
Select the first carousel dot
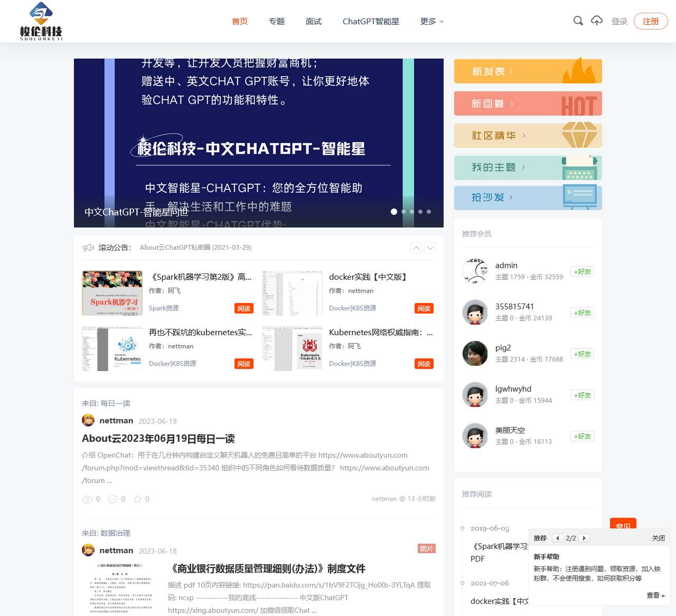click(393, 212)
